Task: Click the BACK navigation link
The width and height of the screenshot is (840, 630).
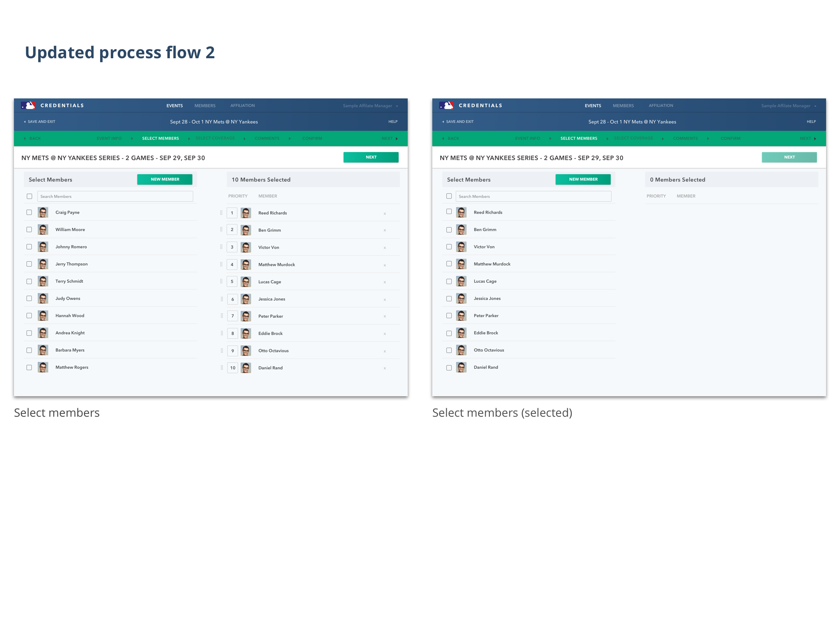Action: tap(33, 138)
